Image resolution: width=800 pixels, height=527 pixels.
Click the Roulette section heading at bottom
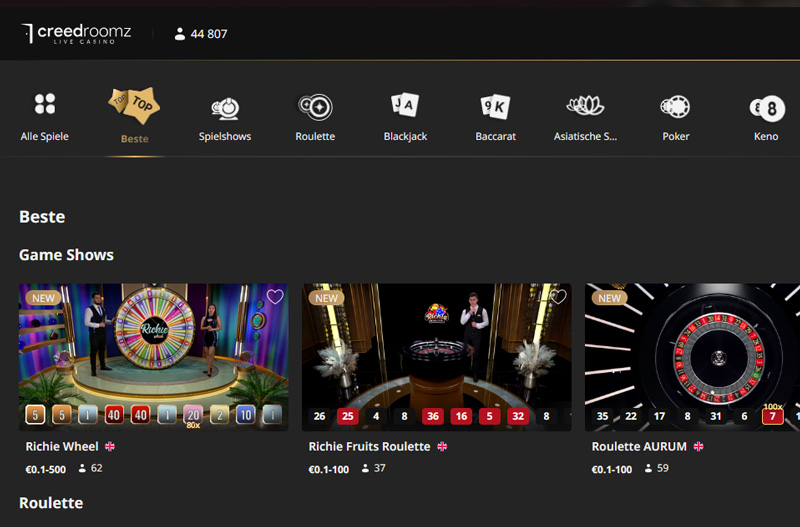click(x=51, y=503)
